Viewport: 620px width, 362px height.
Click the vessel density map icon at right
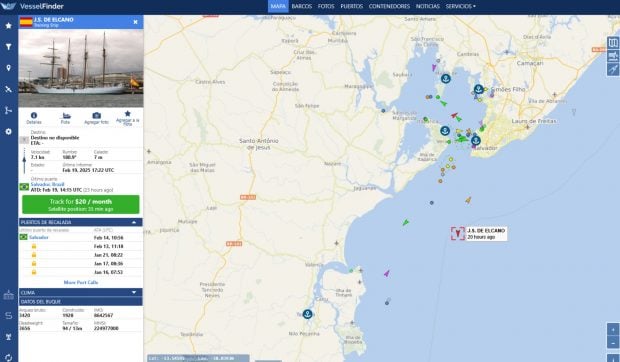pos(613,56)
